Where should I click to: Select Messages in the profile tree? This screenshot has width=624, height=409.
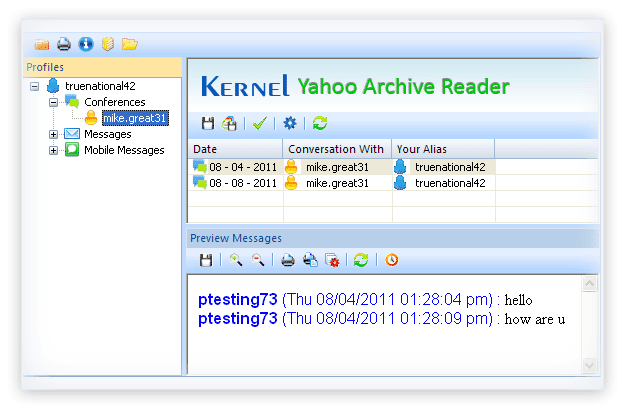coord(108,134)
